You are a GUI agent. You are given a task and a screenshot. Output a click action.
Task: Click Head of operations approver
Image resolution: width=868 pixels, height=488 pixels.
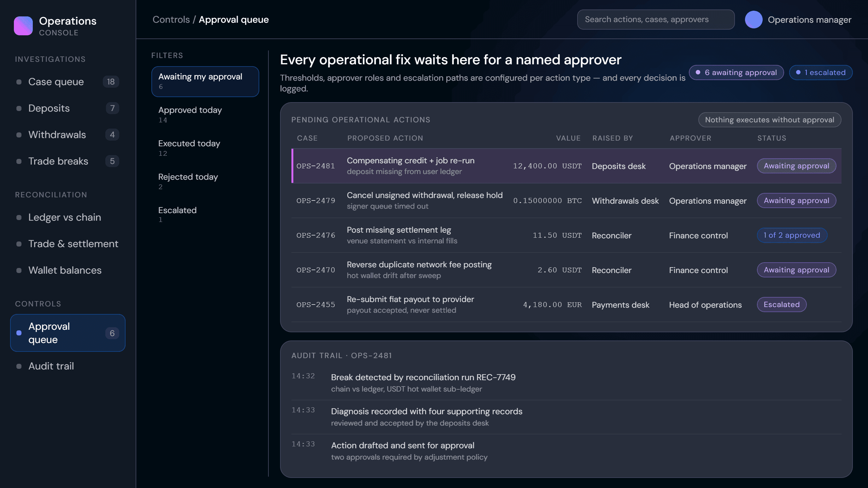pos(705,305)
